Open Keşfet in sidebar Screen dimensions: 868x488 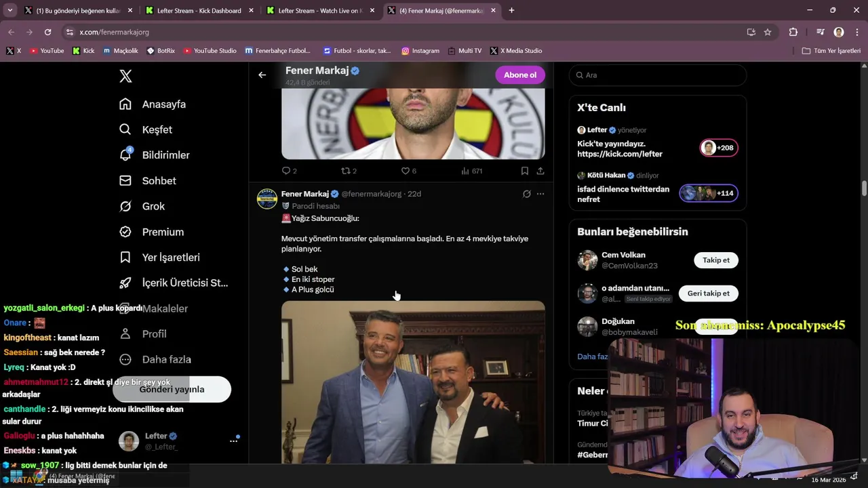point(146,129)
